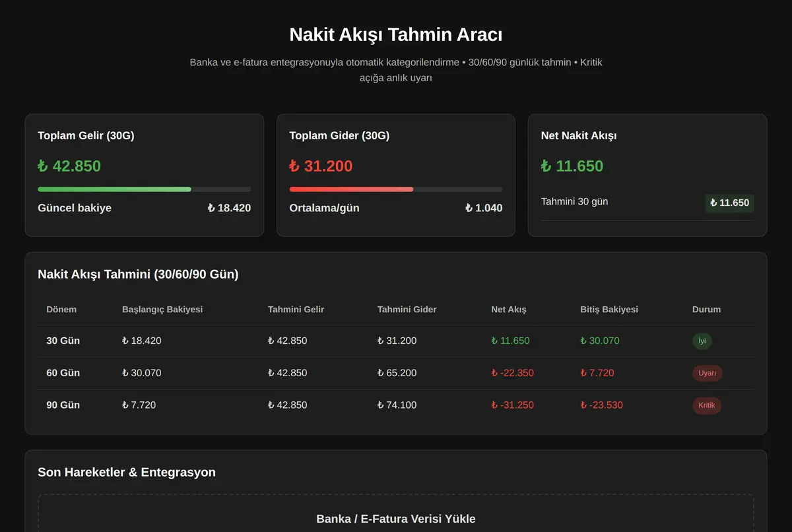Click the "Tahmini Gider" column header
The width and height of the screenshot is (792, 532).
407,310
